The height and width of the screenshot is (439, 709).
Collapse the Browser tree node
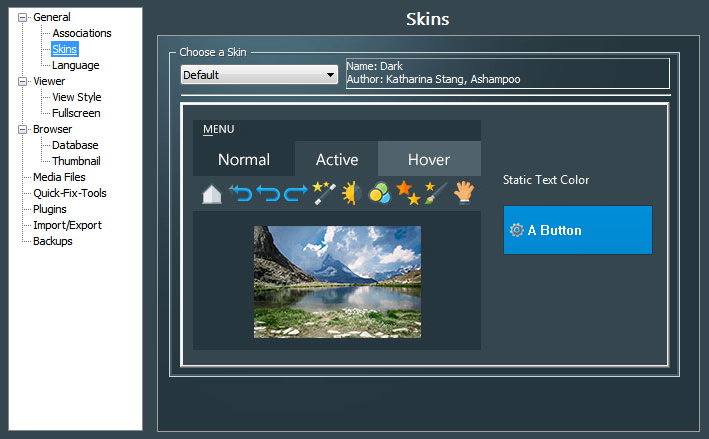click(23, 129)
